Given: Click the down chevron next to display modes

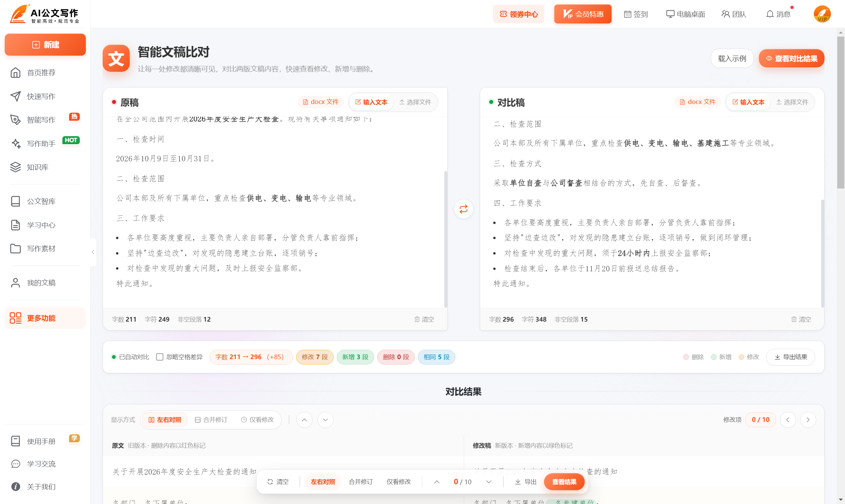Looking at the screenshot, I should [325, 420].
